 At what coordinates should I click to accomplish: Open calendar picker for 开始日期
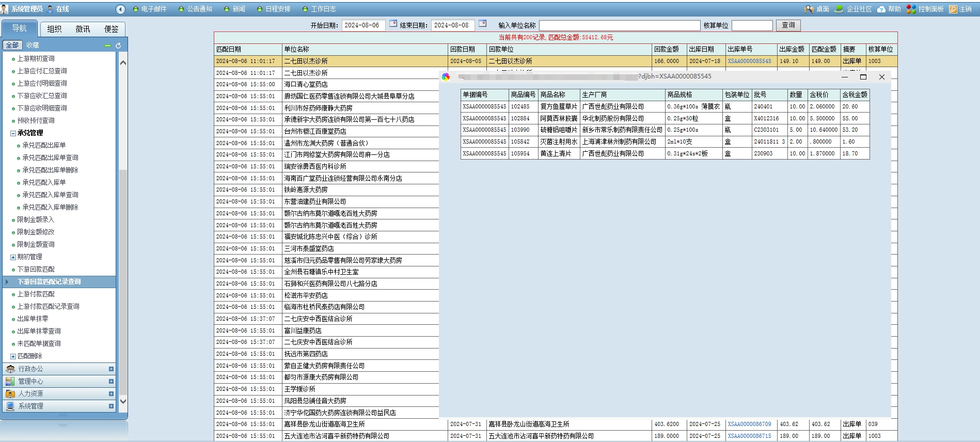coord(393,24)
